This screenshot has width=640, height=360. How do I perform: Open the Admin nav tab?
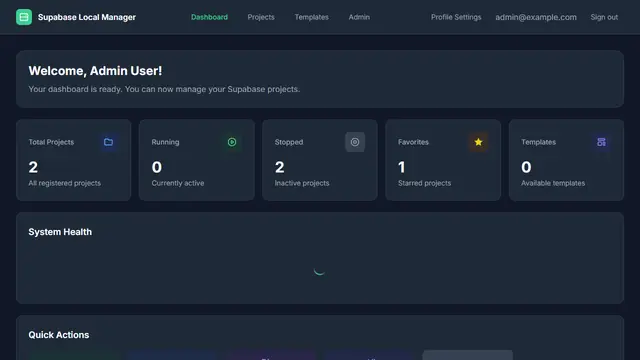tap(359, 17)
